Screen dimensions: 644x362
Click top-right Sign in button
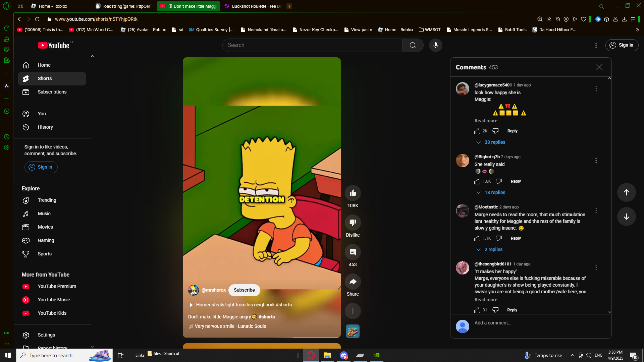(x=622, y=45)
